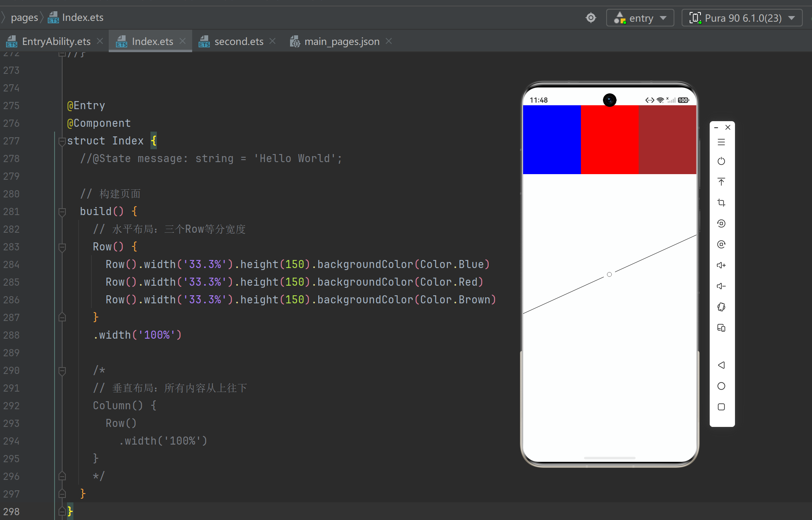
Task: Click the blue block in the emulator
Action: click(x=552, y=140)
